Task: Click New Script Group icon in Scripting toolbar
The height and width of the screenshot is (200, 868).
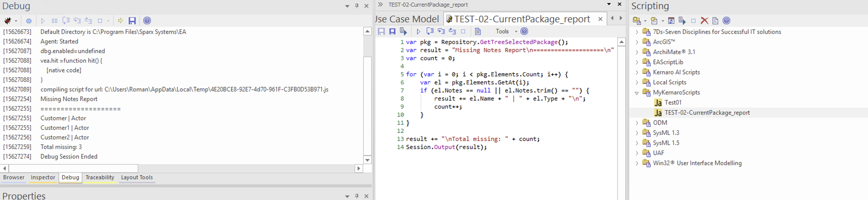Action: point(636,21)
